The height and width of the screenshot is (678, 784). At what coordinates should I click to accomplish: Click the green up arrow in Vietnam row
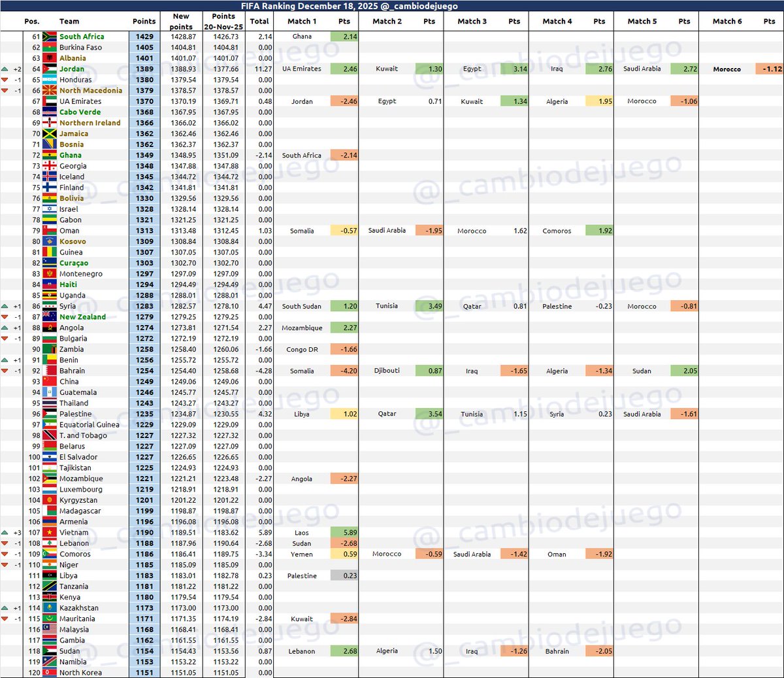pyautogui.click(x=5, y=533)
